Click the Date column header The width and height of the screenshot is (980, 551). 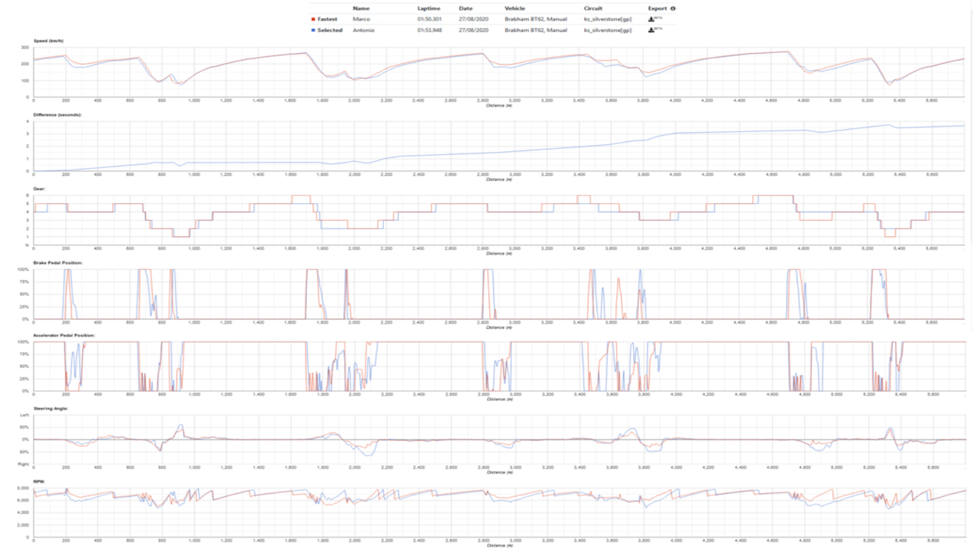[466, 9]
